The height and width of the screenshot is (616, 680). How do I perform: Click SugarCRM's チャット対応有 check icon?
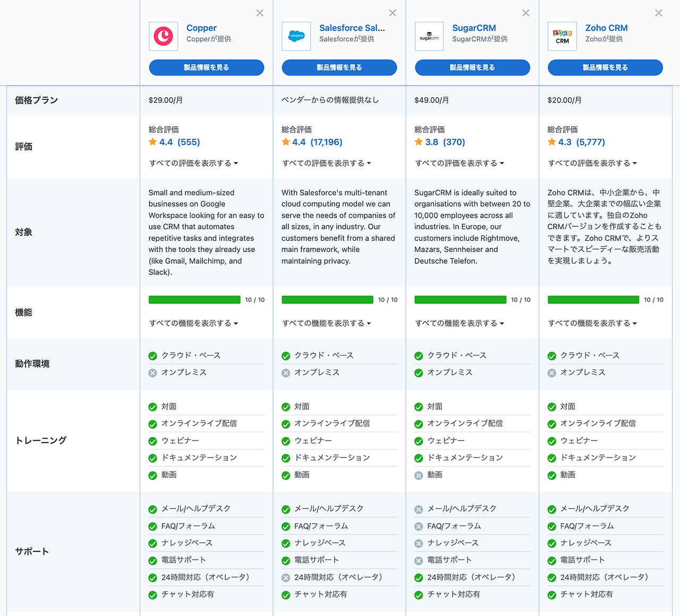419,595
